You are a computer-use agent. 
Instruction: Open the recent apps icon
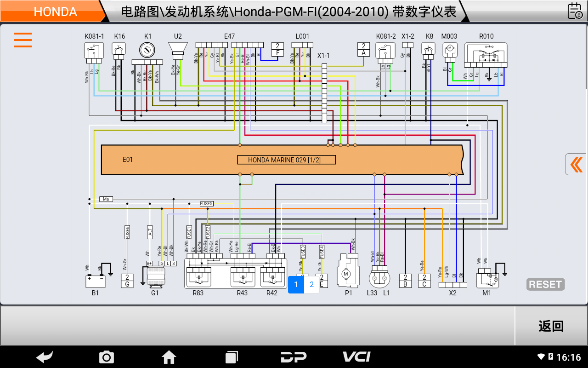[x=232, y=356]
